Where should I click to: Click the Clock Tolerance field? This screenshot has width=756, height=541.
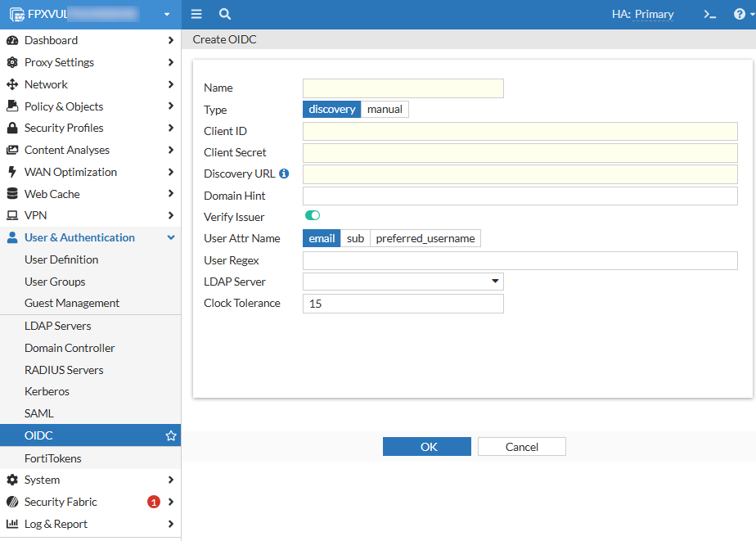pyautogui.click(x=403, y=304)
